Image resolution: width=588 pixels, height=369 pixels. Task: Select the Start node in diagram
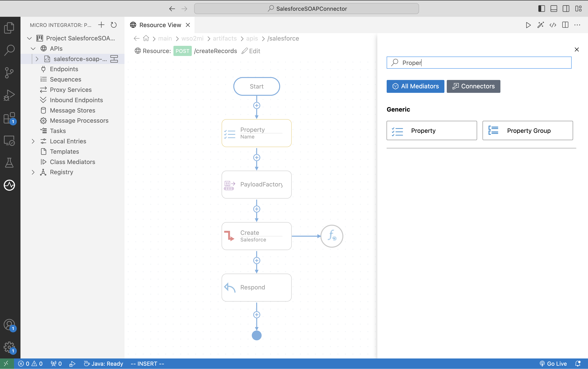tap(257, 86)
